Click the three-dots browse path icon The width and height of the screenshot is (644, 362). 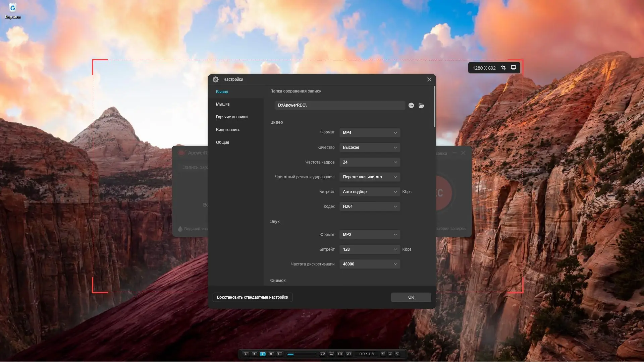pyautogui.click(x=411, y=106)
